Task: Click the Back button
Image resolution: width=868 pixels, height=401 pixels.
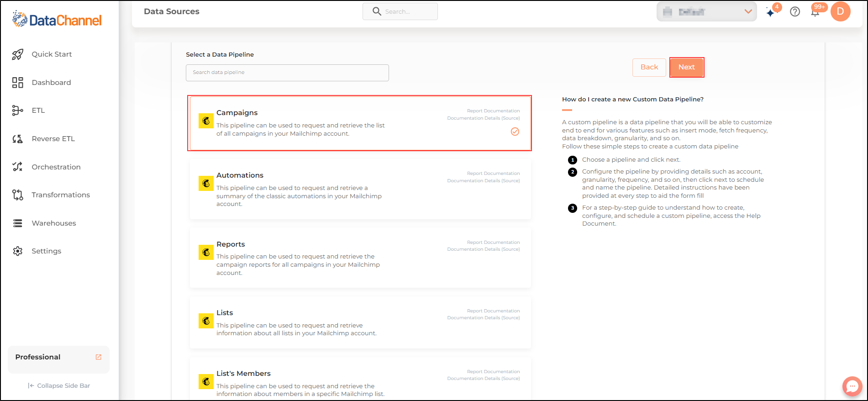Action: pyautogui.click(x=649, y=67)
